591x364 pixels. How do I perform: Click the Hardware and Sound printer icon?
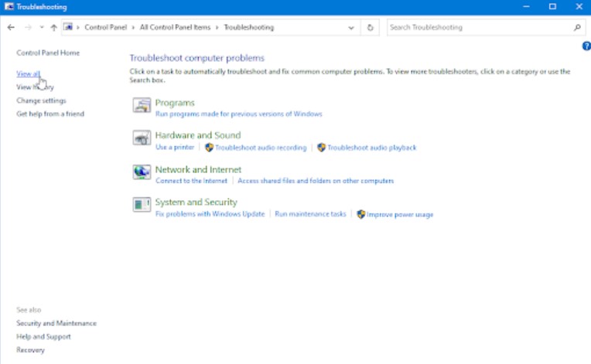click(x=142, y=138)
